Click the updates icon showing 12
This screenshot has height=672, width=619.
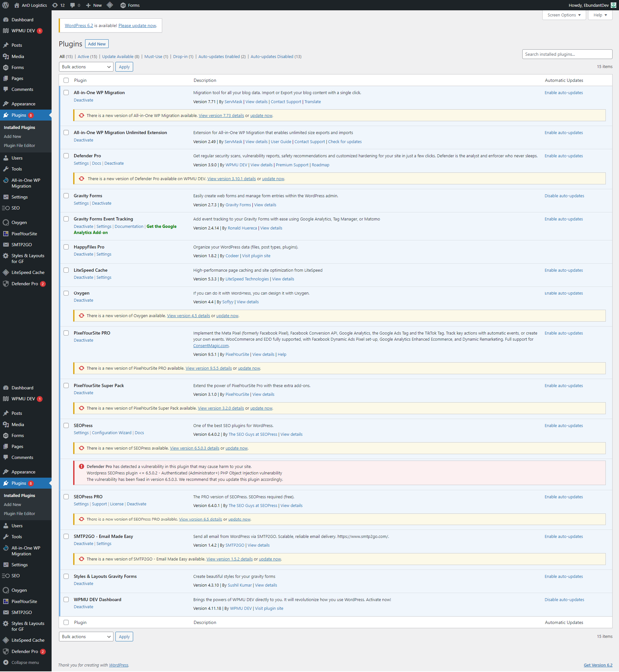[55, 5]
